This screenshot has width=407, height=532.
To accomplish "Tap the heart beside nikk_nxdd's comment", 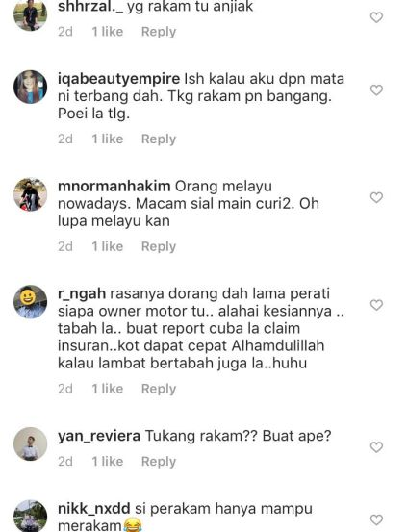I will coord(376,519).
